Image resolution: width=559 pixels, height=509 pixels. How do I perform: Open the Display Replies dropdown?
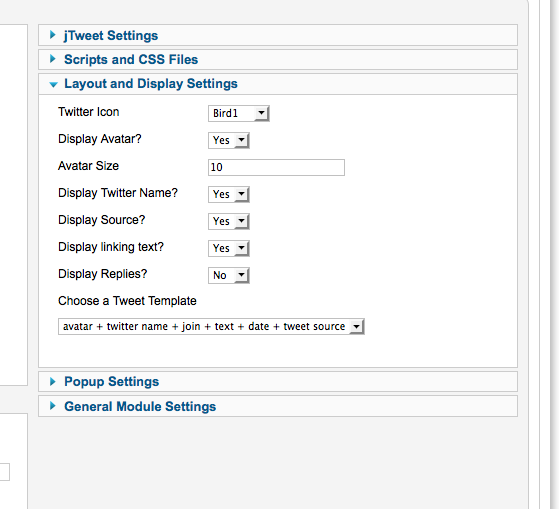pyautogui.click(x=229, y=275)
